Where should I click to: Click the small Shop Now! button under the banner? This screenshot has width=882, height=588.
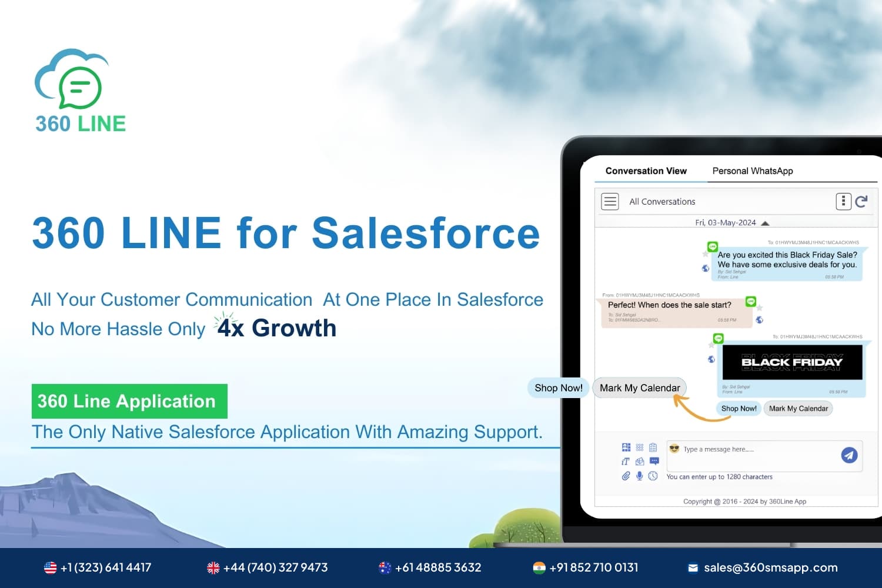click(x=739, y=409)
